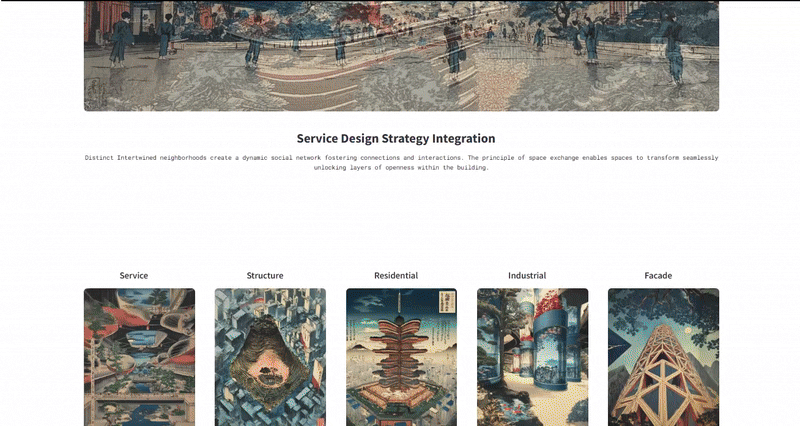Click the Distinct Intertwined neighborhoods description paragraph
Viewport: 800px width, 426px height.
click(x=402, y=163)
